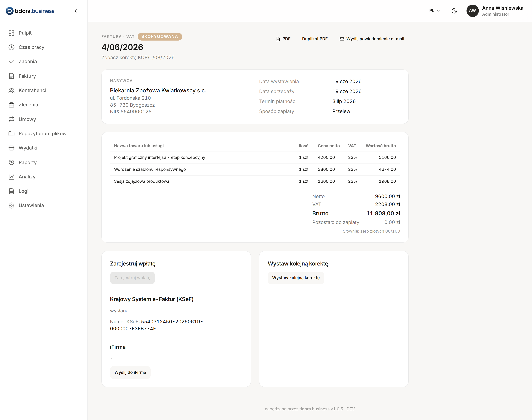Click the Raporty history icon

tap(11, 162)
